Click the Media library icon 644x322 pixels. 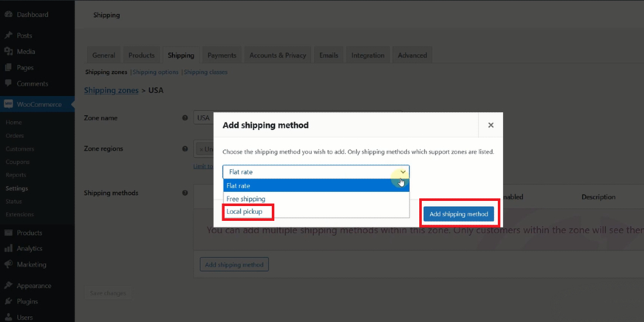point(8,52)
